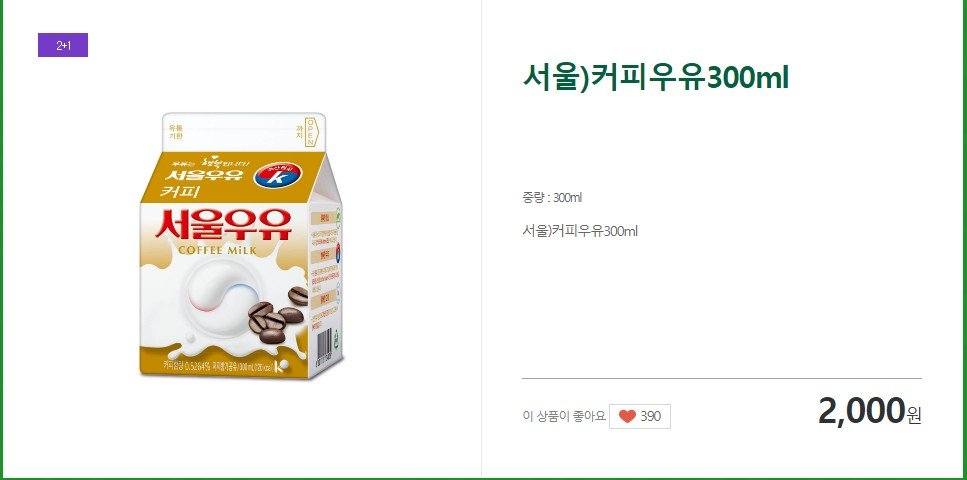This screenshot has height=480, width=967.
Task: Click the small 서울)커피우유300ml description line
Action: (580, 231)
